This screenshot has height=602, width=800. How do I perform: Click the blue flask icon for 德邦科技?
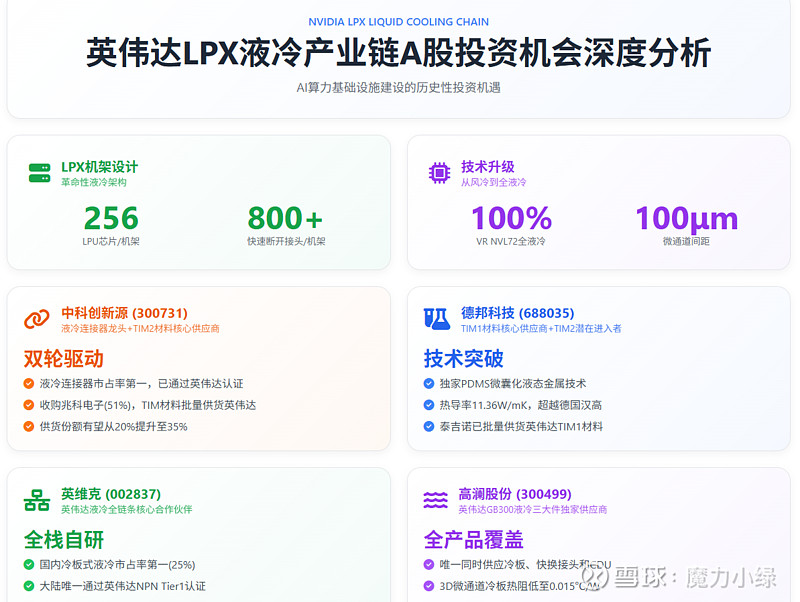(x=437, y=319)
